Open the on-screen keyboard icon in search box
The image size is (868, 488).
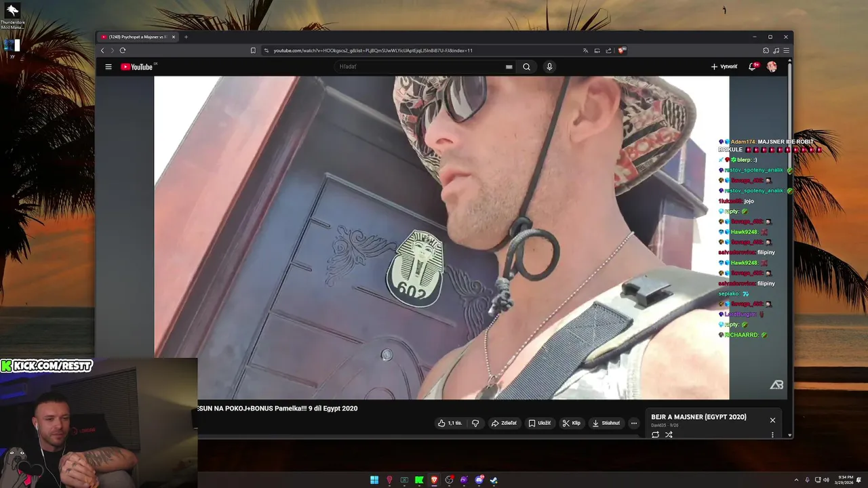tap(509, 66)
